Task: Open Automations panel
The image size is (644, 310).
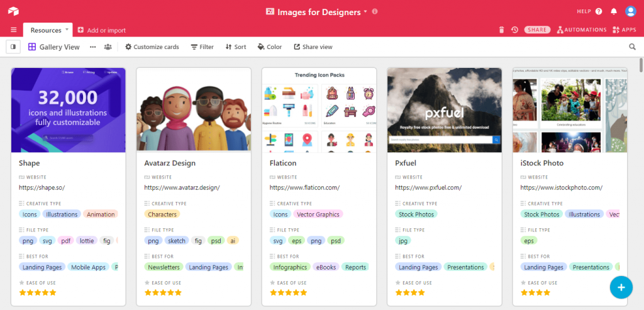Action: [582, 30]
